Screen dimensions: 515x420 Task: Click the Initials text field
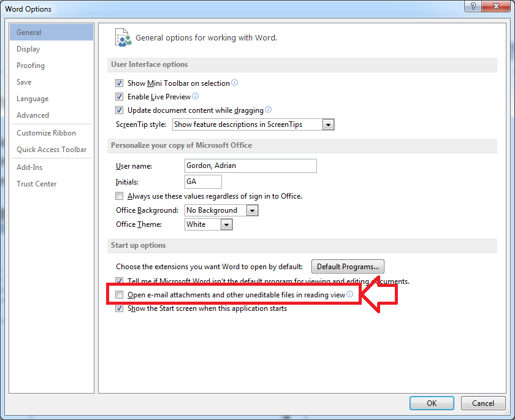pyautogui.click(x=203, y=181)
